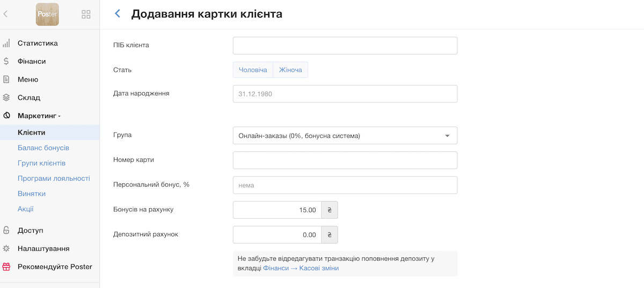Open Групи клієнтів link in sidebar

[42, 163]
